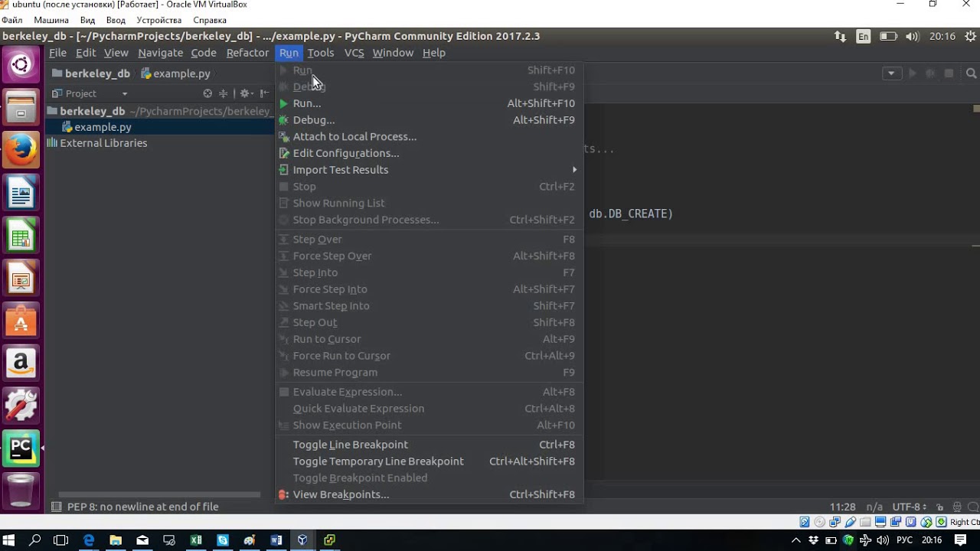
Task: Open Firefox from the Ubuntu launcher
Action: point(21,149)
